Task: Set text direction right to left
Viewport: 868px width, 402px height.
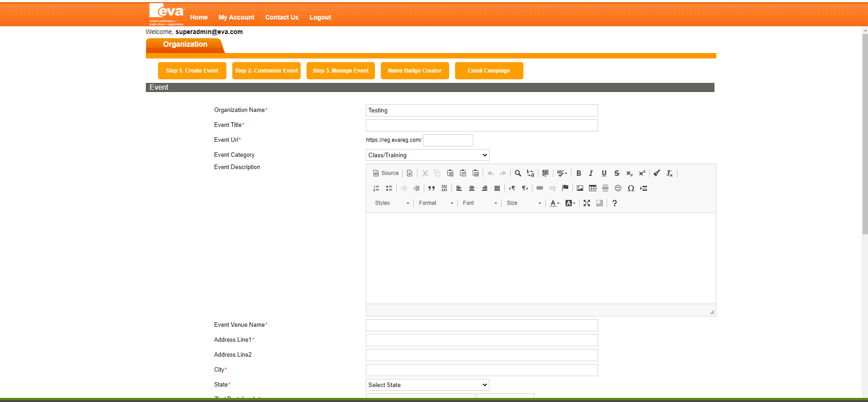Action: (x=525, y=188)
